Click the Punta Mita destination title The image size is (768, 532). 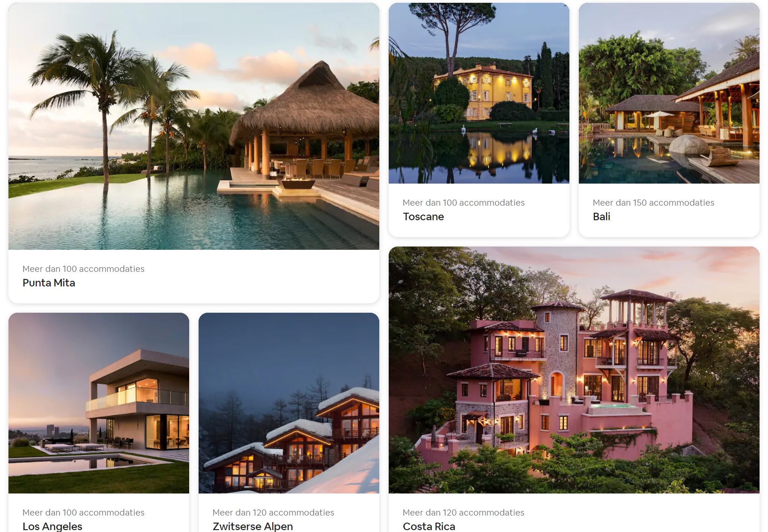(49, 283)
